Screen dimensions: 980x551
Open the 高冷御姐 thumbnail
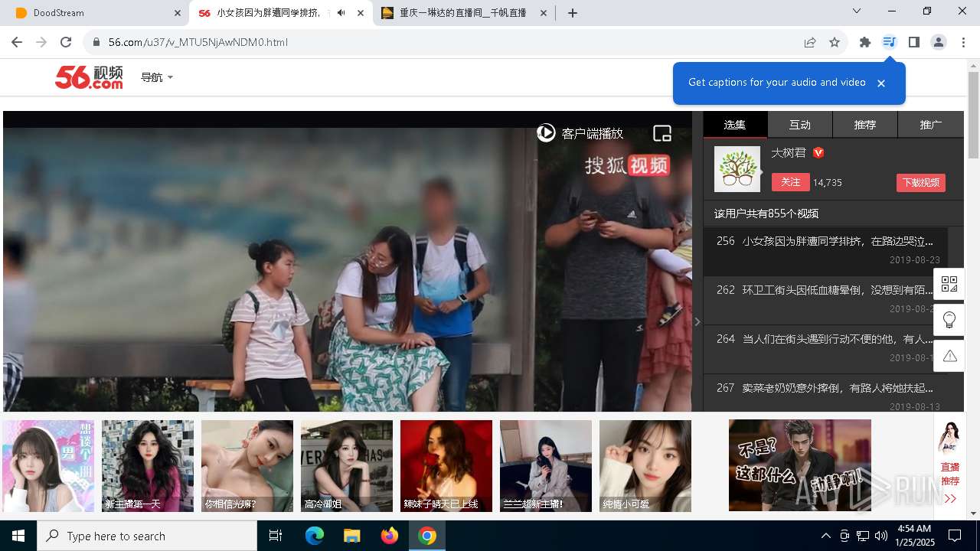(347, 466)
